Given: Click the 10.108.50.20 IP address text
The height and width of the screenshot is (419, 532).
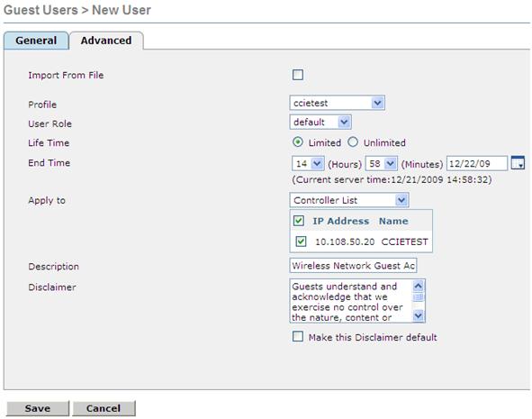Looking at the screenshot, I should [345, 241].
